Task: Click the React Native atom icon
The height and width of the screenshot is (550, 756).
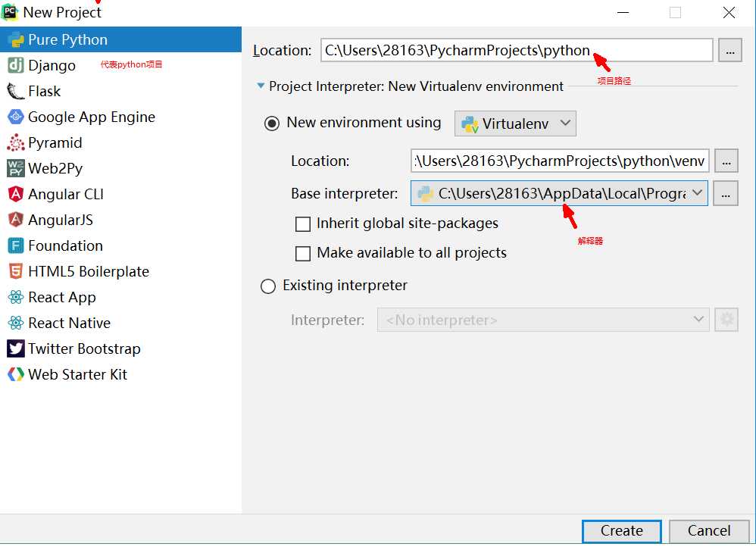Action: point(15,323)
